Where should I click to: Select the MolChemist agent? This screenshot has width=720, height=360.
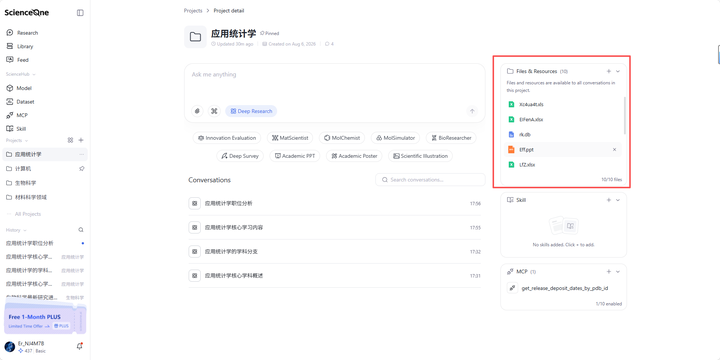click(342, 138)
